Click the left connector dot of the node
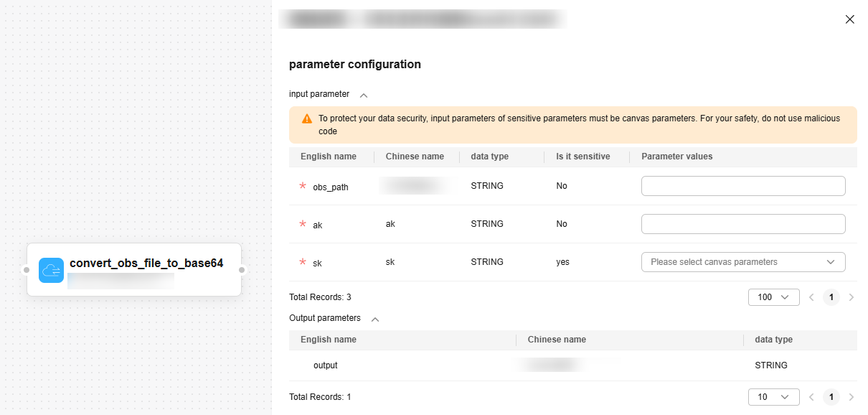 click(x=27, y=270)
